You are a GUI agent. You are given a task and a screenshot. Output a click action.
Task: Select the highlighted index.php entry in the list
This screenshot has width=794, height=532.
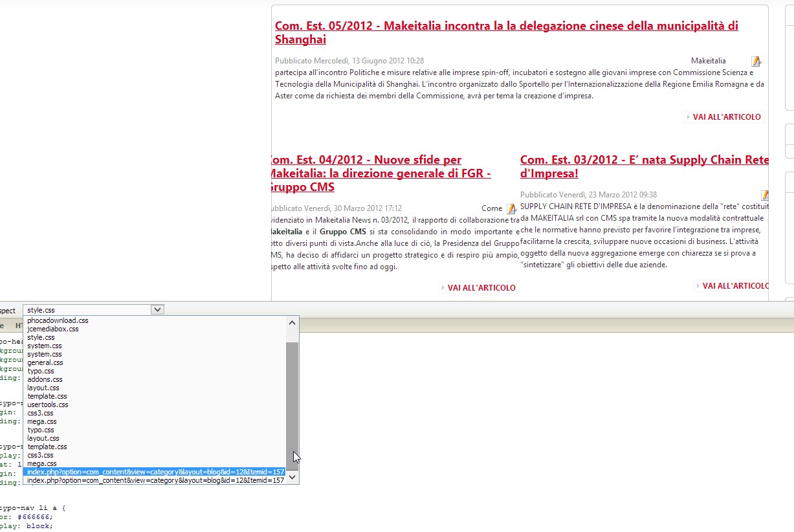[155, 472]
